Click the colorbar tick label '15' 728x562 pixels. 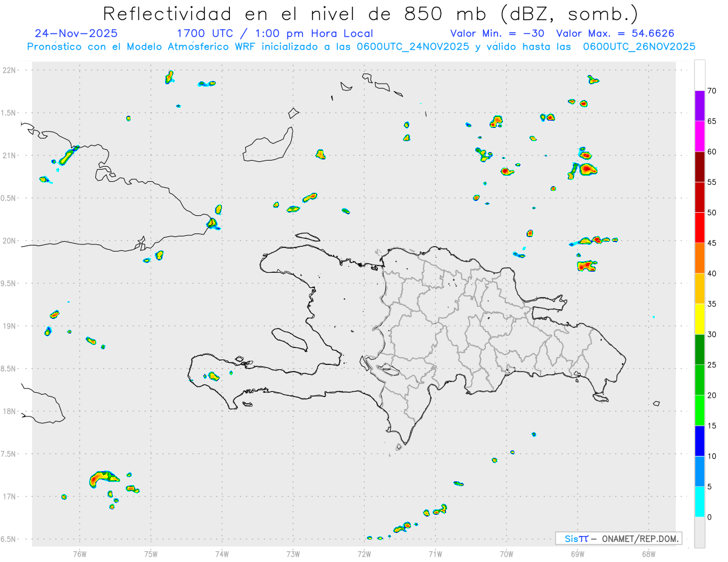712,426
